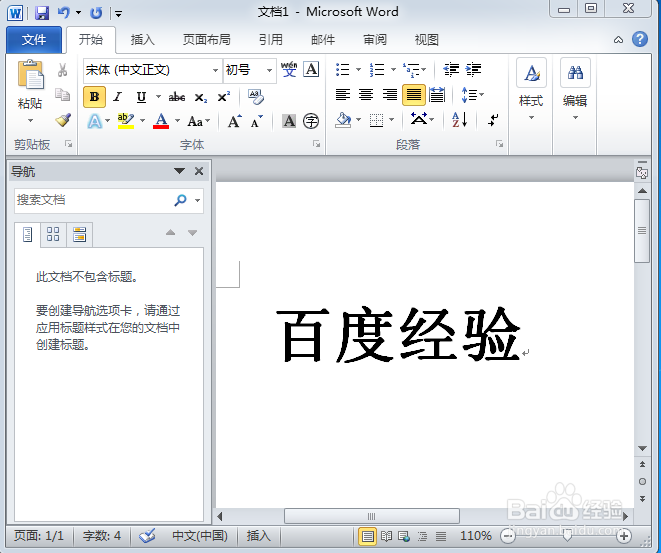
Task: Decrease indent of paragraph
Action: tap(451, 69)
